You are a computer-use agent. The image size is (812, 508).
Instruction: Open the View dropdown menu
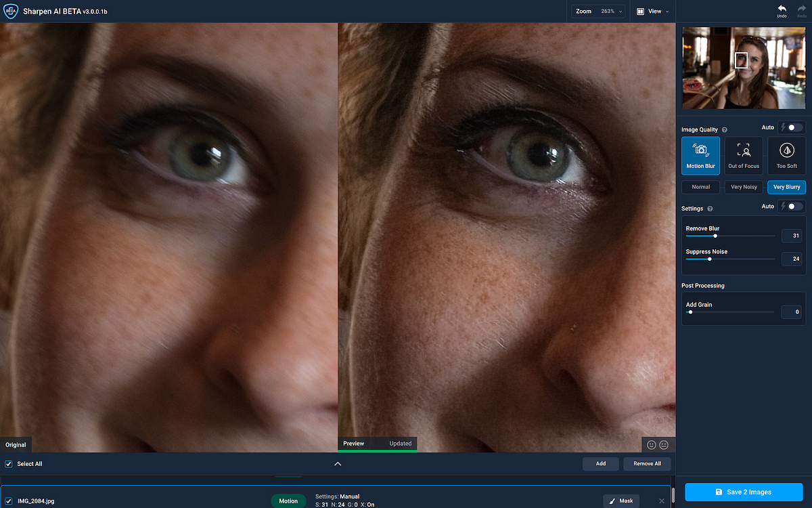coord(653,12)
